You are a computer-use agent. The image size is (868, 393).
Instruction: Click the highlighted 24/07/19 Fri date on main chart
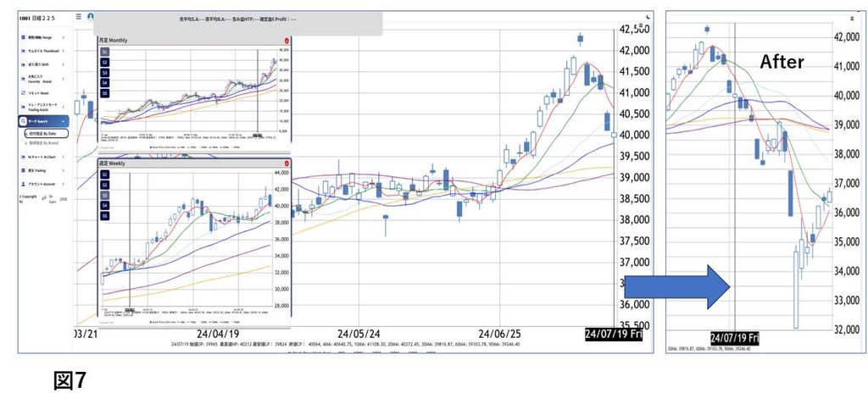point(614,334)
